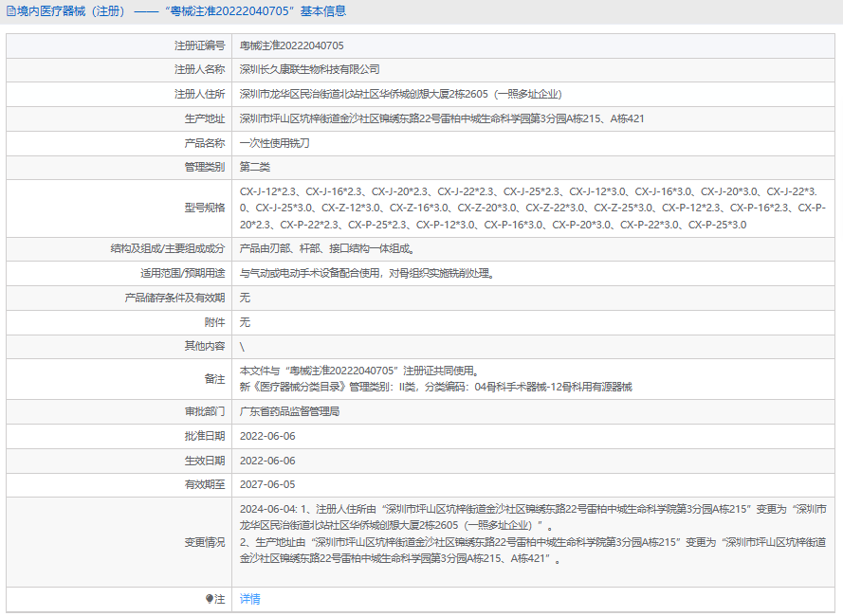This screenshot has height=616, width=843.
Task: Click the company name 深圳长久康联生物科技有限公司
Action: pyautogui.click(x=310, y=69)
